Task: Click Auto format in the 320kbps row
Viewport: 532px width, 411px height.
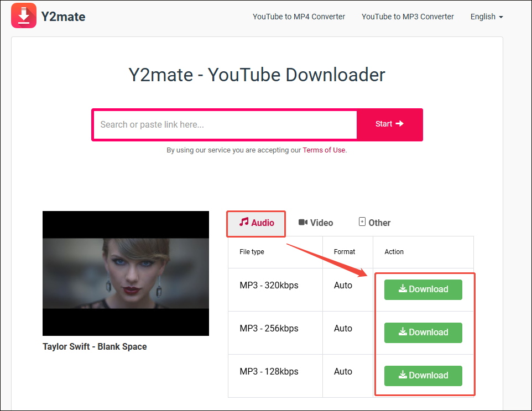Action: tap(343, 285)
